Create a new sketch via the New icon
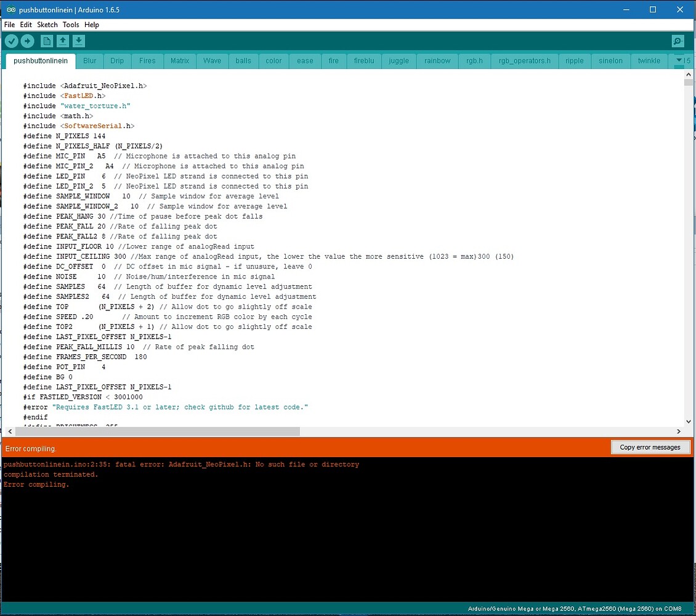 47,41
